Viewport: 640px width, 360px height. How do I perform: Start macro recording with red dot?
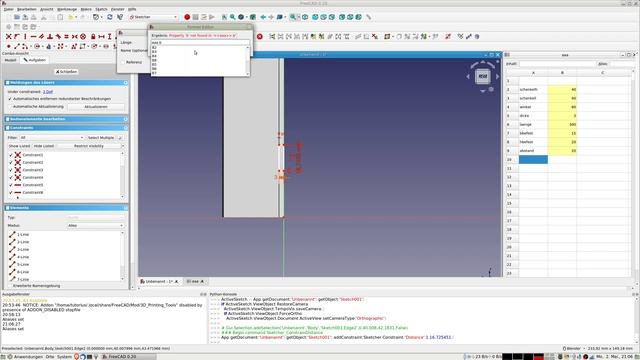tap(187, 17)
